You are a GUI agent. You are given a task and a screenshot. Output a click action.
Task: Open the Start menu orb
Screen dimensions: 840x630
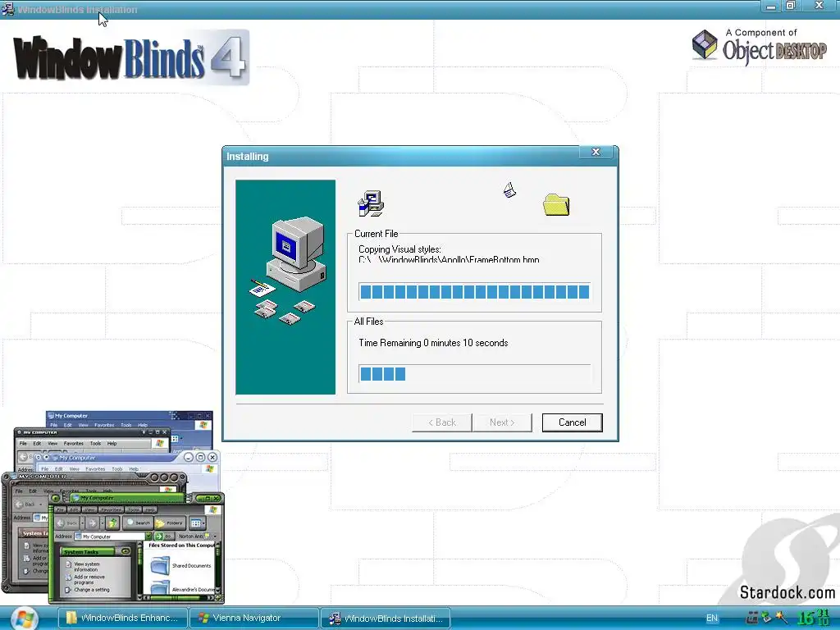(24, 619)
